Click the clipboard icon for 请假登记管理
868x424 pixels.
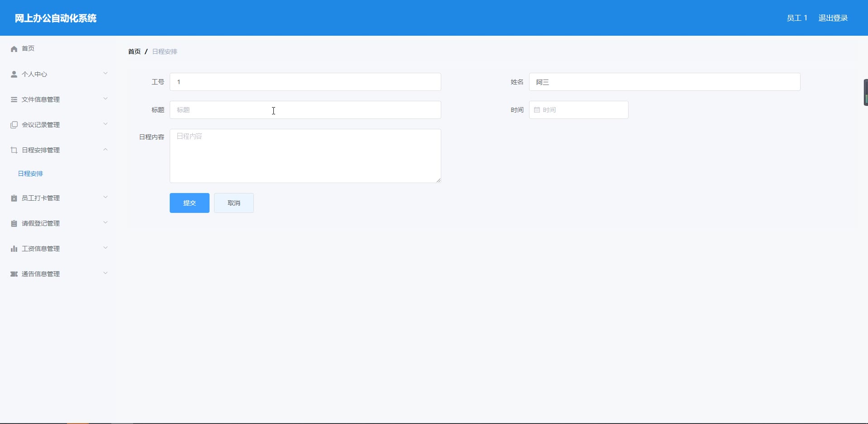click(14, 223)
